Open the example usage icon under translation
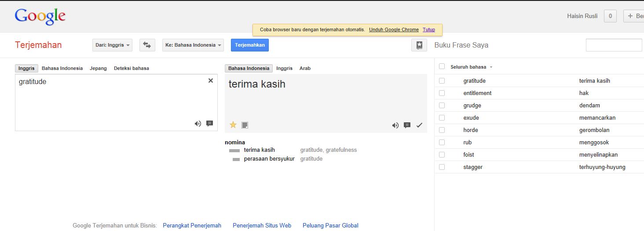This screenshot has width=644, height=231. [407, 125]
